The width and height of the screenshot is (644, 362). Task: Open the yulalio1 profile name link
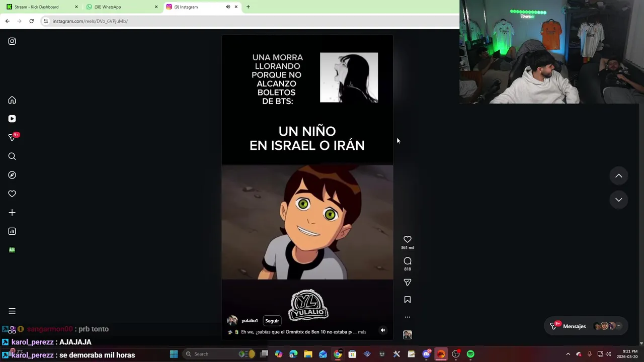250,321
